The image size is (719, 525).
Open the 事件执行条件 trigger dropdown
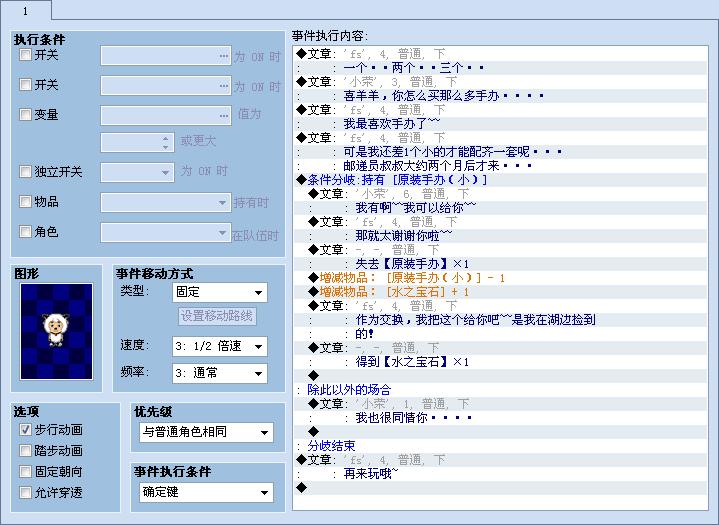point(206,492)
